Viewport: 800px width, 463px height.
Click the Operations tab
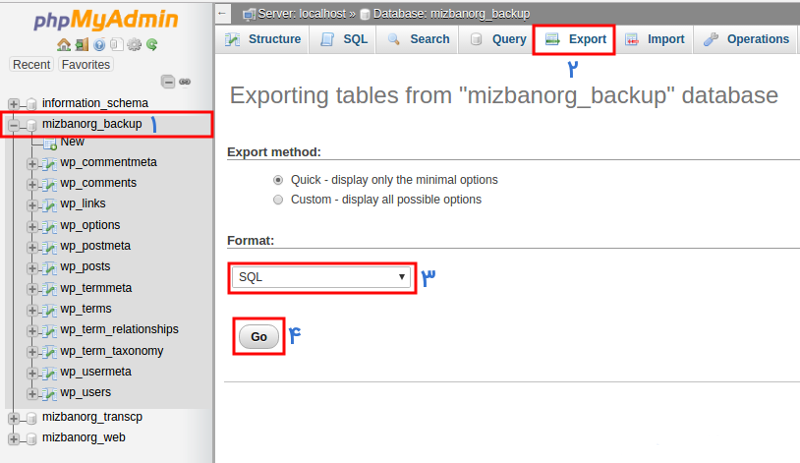click(746, 39)
